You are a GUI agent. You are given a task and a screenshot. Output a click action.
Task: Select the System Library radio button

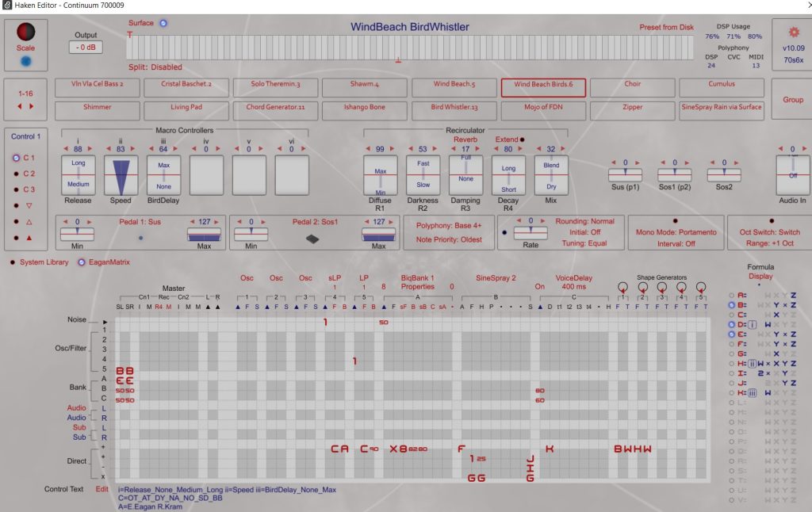click(13, 262)
